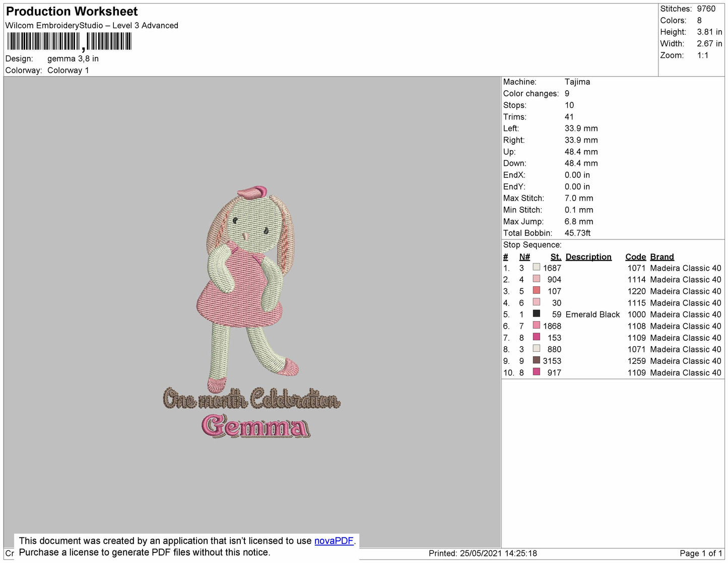Select Up value '48.4 mm'
This screenshot has height=563, width=728.
click(581, 152)
